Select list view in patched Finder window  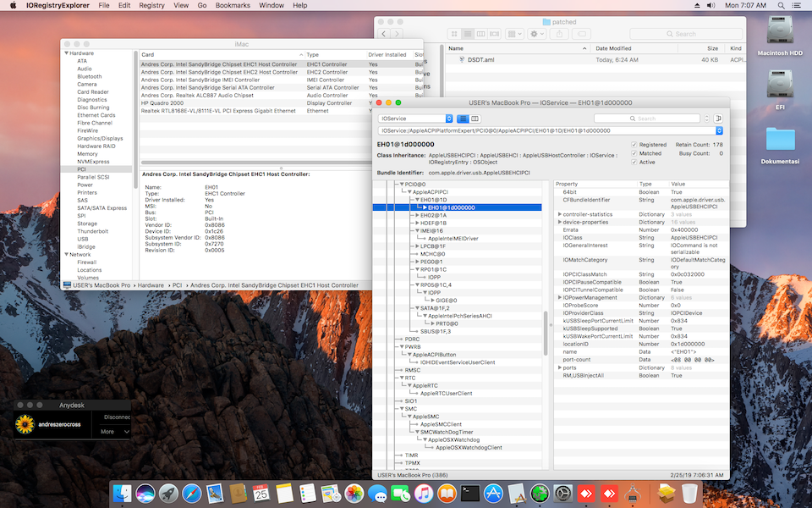pos(468,34)
